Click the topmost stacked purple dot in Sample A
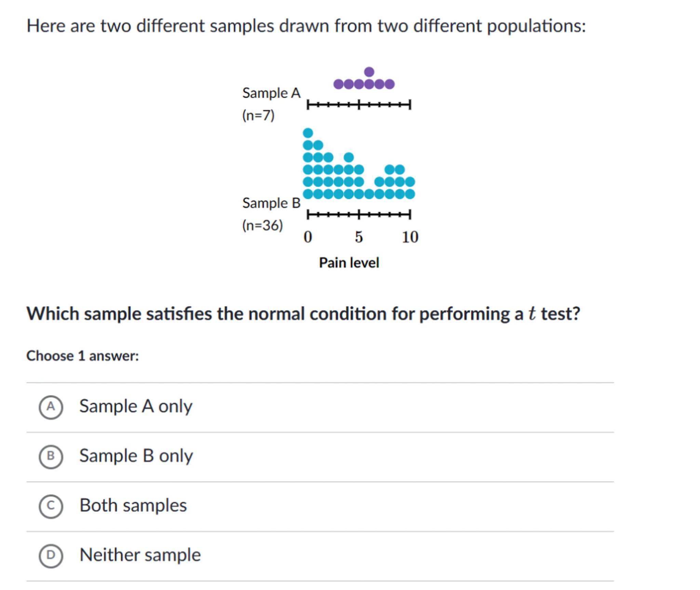Screen dimensions: 700x590 (369, 72)
